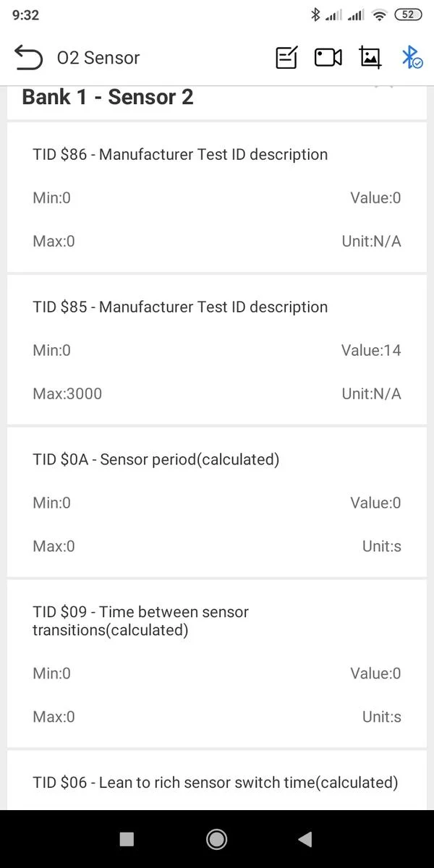Start video recording with camera icon
Image resolution: width=434 pixels, height=868 pixels.
(x=328, y=58)
